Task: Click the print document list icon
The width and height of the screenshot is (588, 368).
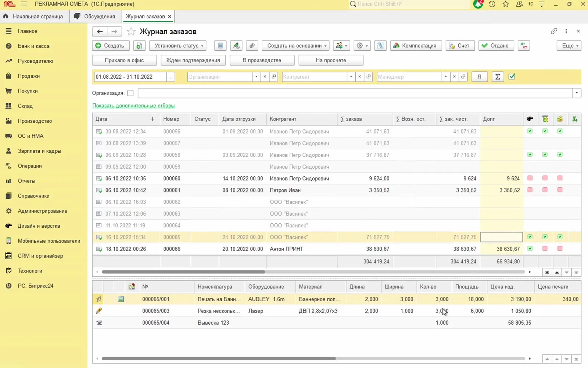Action: click(x=220, y=46)
